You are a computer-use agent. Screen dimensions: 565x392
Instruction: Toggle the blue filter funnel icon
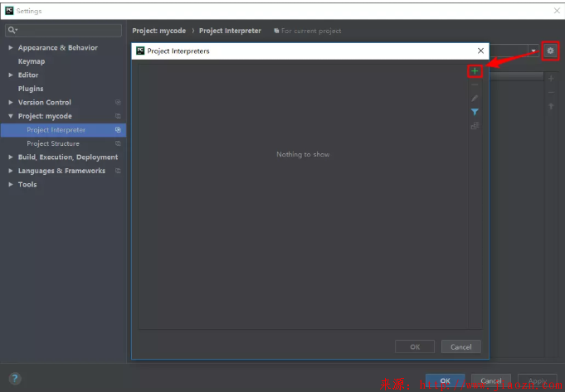(x=475, y=112)
